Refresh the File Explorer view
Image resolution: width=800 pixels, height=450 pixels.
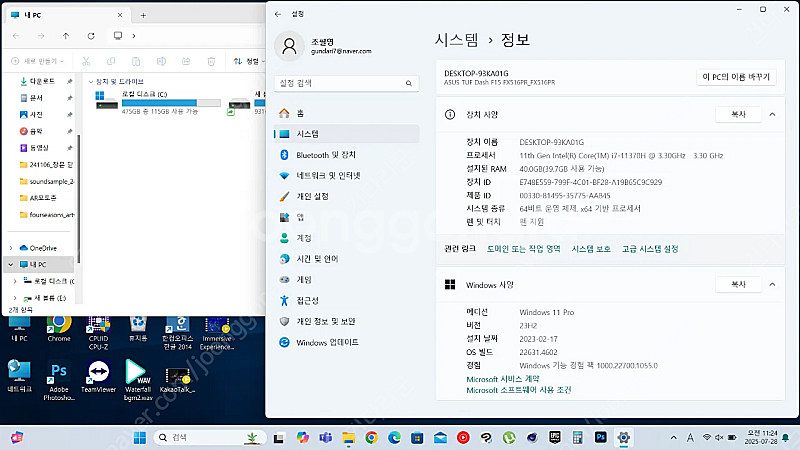click(91, 36)
